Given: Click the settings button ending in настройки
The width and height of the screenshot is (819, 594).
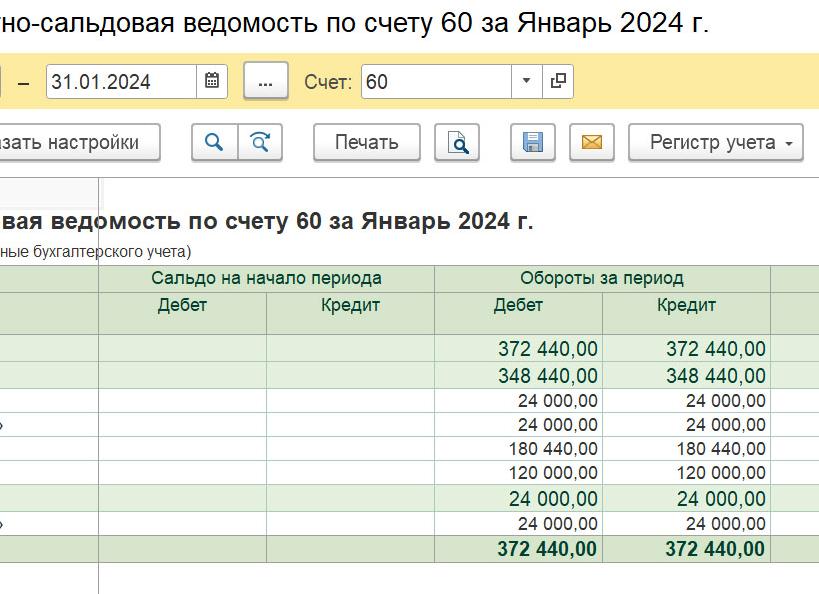Looking at the screenshot, I should [x=78, y=142].
